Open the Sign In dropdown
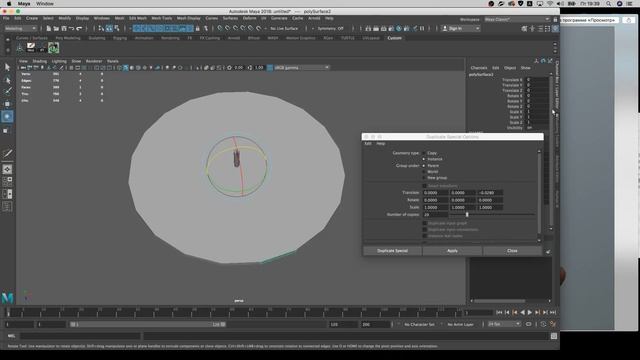This screenshot has height=360, width=640. pyautogui.click(x=461, y=29)
